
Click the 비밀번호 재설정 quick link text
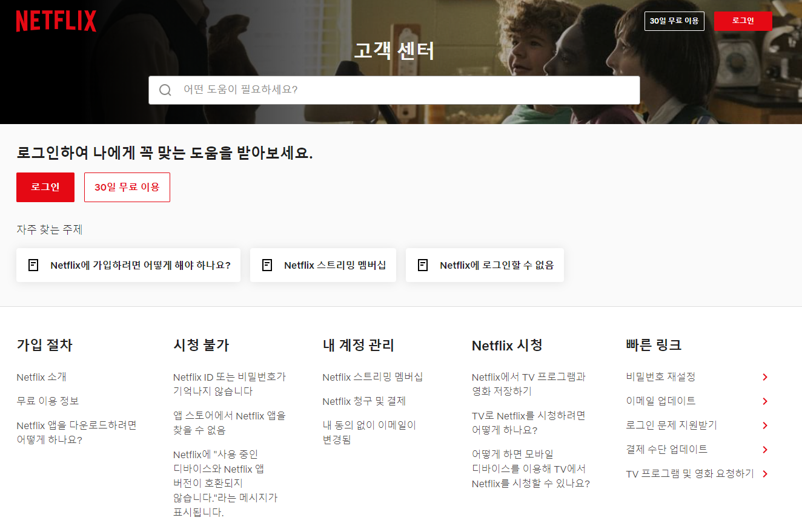660,377
